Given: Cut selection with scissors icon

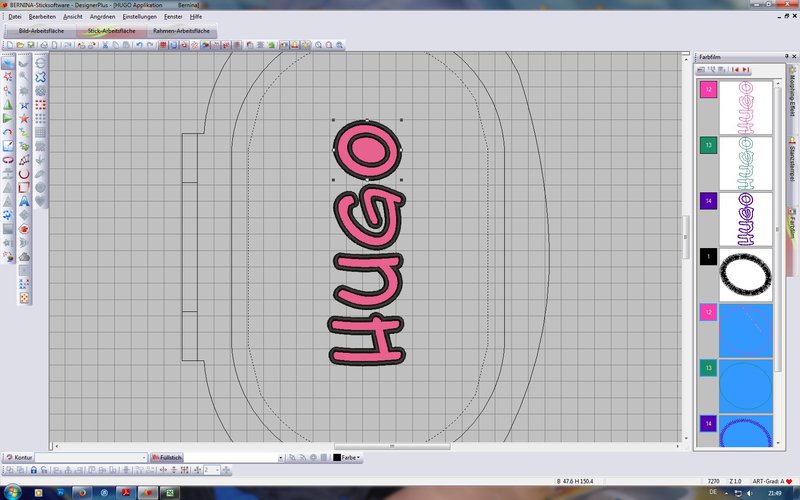Looking at the screenshot, I should click(x=105, y=45).
